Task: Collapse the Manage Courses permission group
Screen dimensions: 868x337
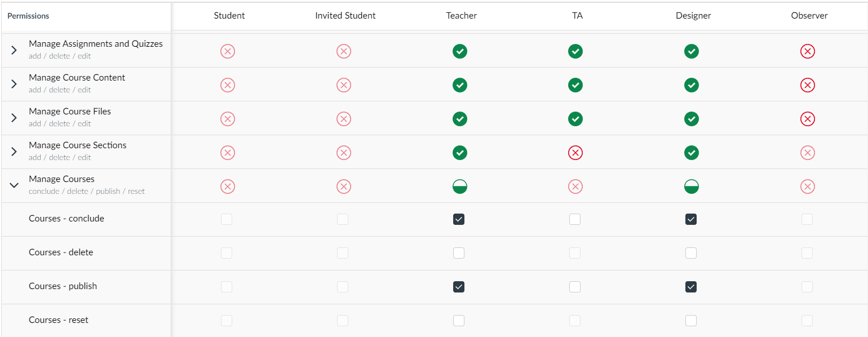Action: point(15,185)
